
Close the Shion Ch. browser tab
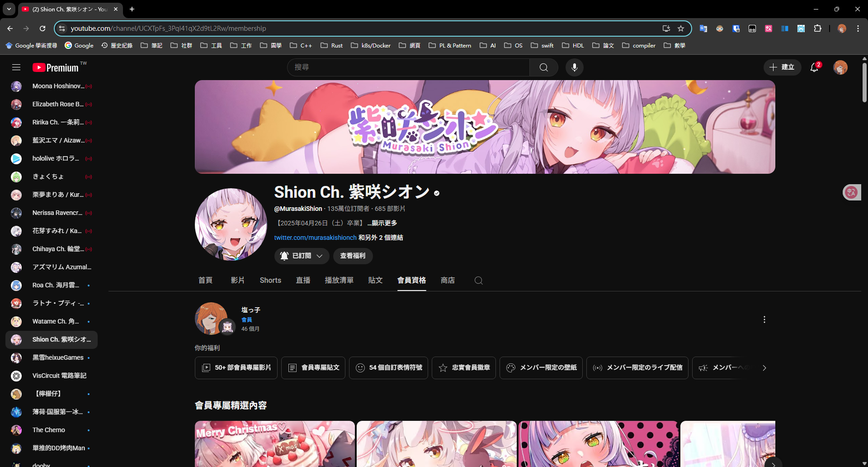point(116,9)
